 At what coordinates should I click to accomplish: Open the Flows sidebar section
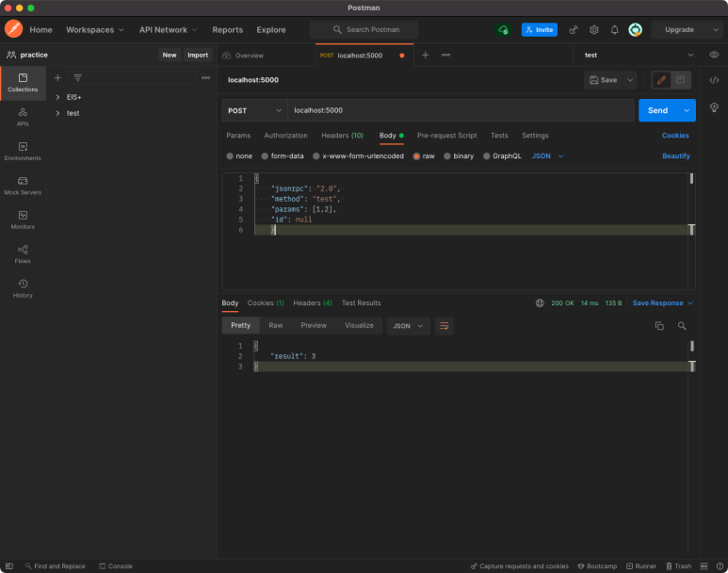coord(23,254)
